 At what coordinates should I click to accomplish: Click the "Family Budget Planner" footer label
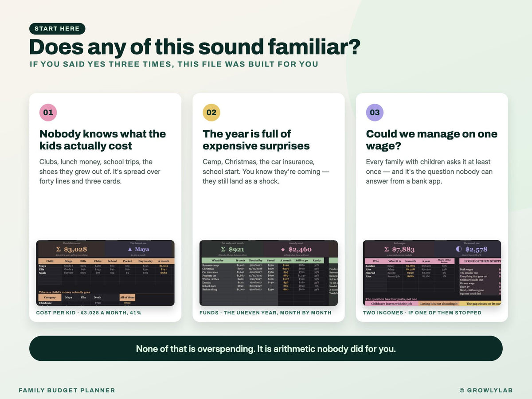coord(67,391)
